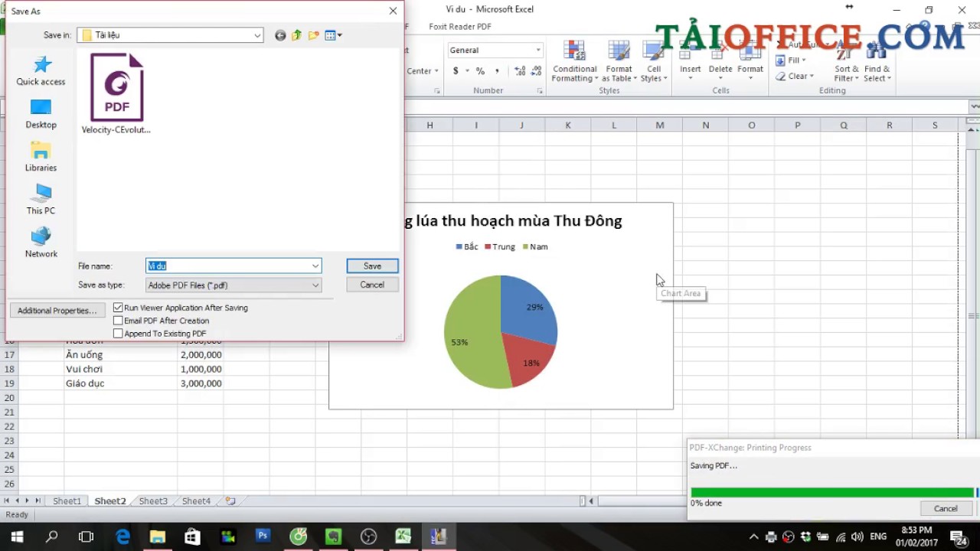
Task: Expand the Save in folder dropdown
Action: [x=257, y=35]
